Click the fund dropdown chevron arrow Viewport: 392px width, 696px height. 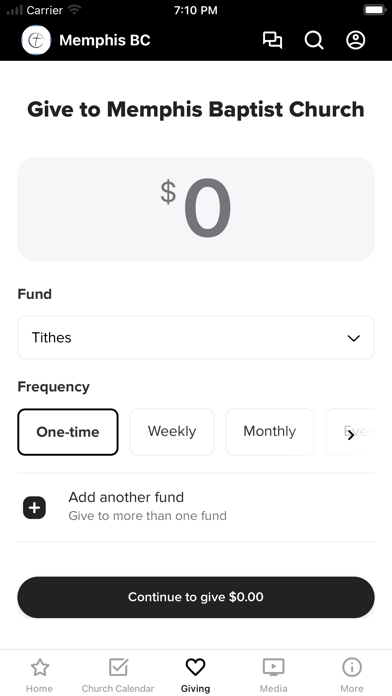pyautogui.click(x=353, y=338)
